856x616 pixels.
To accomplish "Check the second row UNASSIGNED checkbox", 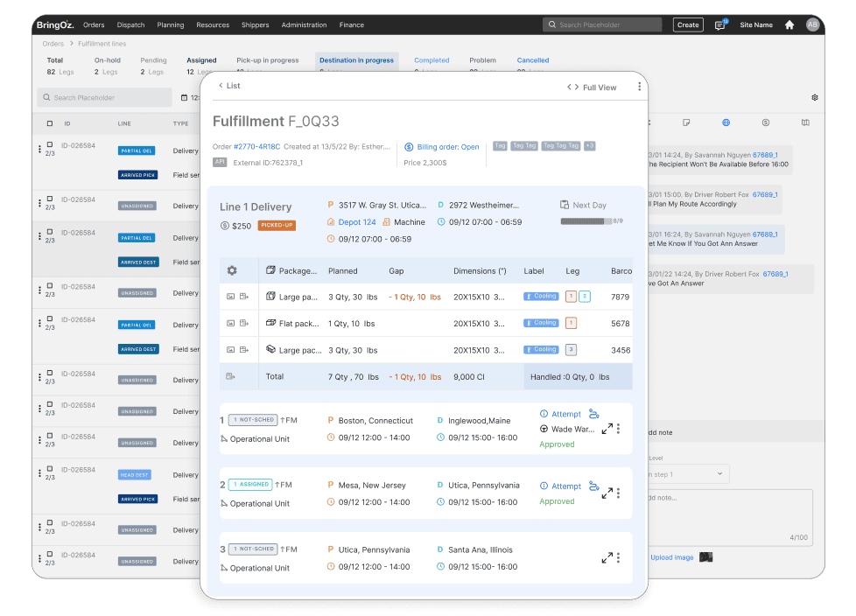I will coord(50,199).
